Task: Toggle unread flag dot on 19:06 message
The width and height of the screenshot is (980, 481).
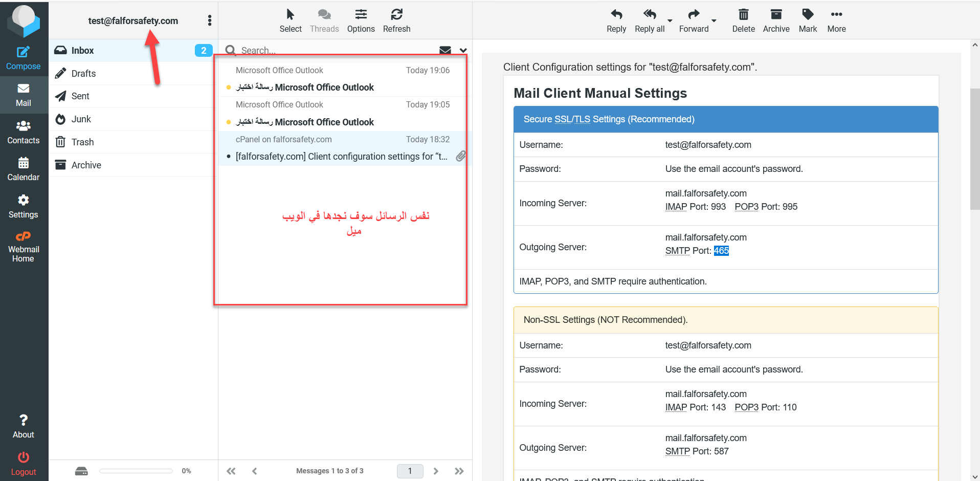Action: click(x=228, y=88)
